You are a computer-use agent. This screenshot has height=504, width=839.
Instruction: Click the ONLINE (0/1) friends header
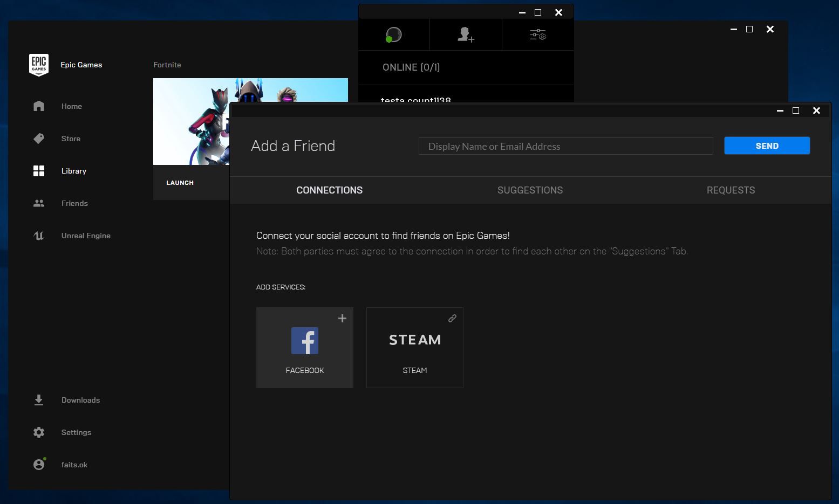[411, 67]
